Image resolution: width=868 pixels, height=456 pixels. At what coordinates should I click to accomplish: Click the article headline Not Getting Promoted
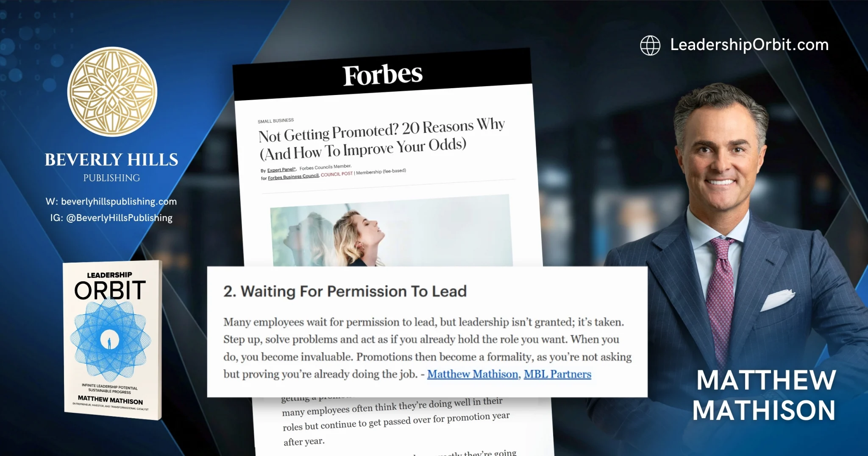point(381,140)
